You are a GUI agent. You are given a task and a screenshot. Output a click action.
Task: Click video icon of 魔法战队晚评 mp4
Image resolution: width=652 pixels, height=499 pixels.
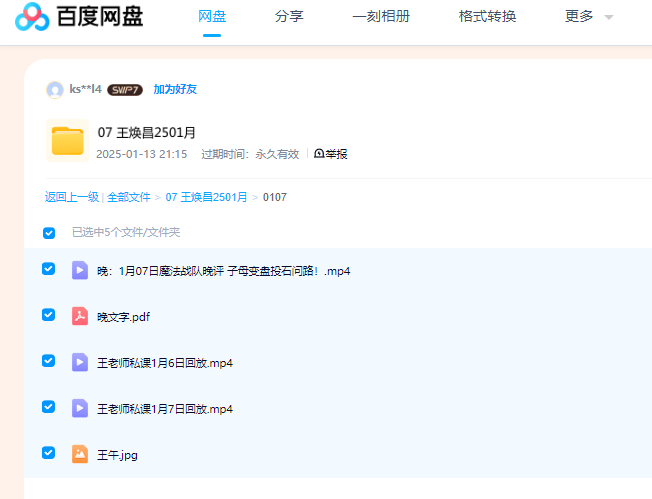80,270
